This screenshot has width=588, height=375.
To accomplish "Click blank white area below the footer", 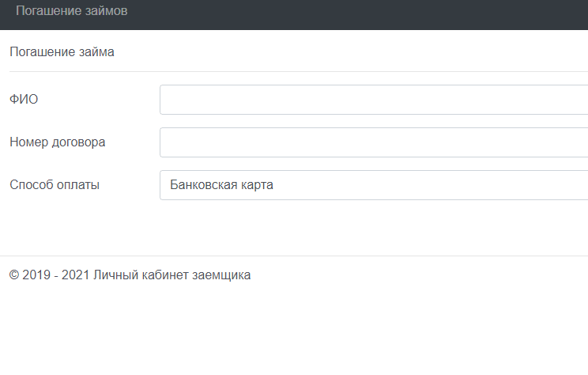I will 294,332.
